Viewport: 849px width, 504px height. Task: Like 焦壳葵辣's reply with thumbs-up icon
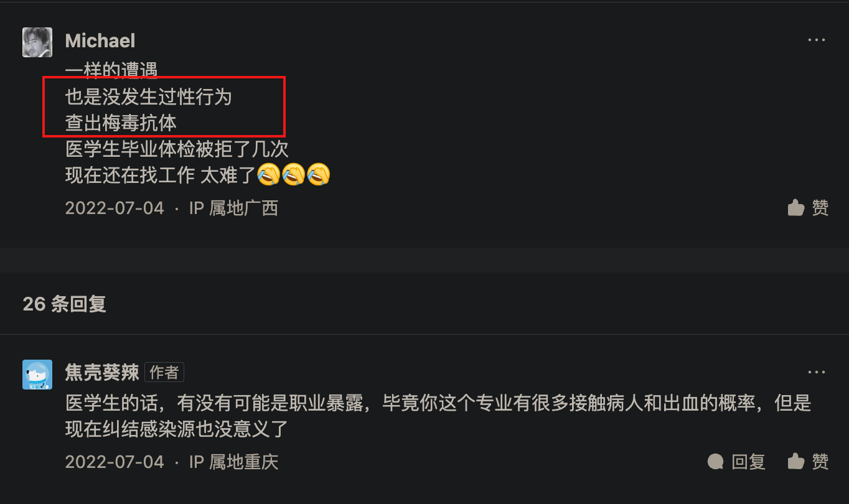(795, 462)
